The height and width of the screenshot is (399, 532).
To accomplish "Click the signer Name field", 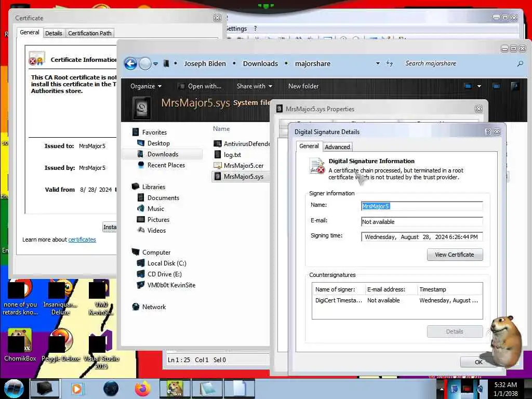I will click(x=422, y=206).
